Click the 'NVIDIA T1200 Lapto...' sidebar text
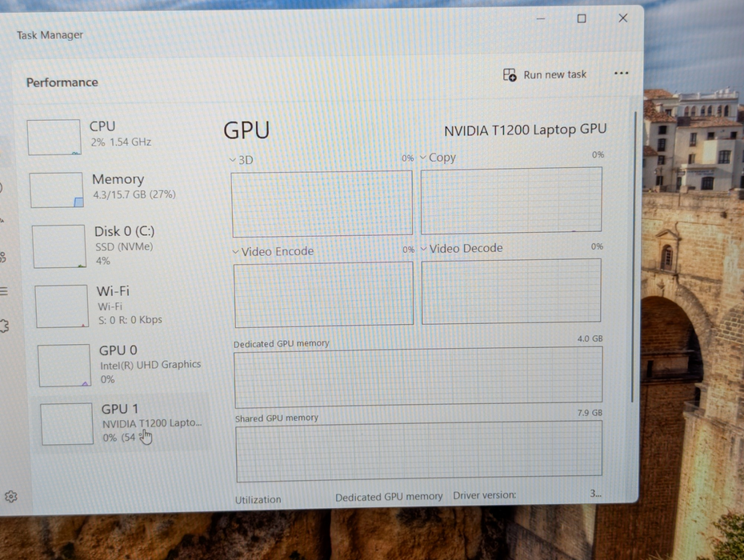 tap(152, 423)
